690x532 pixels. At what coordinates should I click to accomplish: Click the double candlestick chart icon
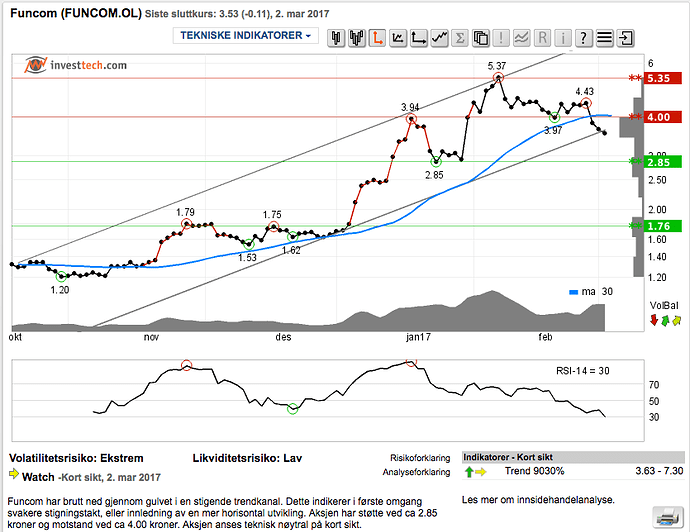(x=357, y=38)
